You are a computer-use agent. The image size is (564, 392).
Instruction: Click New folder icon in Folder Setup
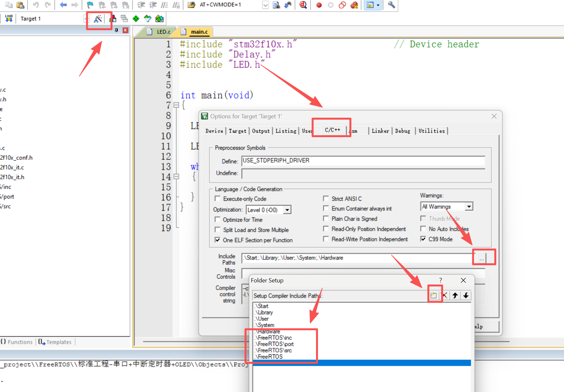(x=433, y=295)
